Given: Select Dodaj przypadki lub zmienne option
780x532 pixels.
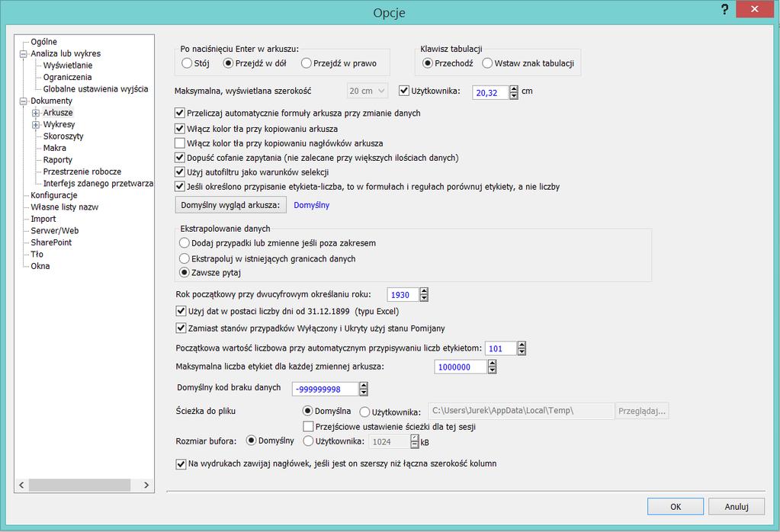Looking at the screenshot, I should [x=184, y=243].
